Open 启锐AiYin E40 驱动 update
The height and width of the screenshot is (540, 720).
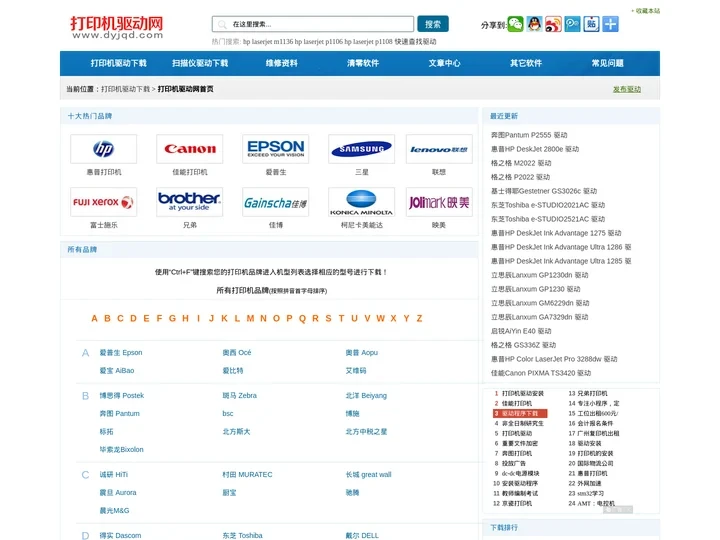521,331
